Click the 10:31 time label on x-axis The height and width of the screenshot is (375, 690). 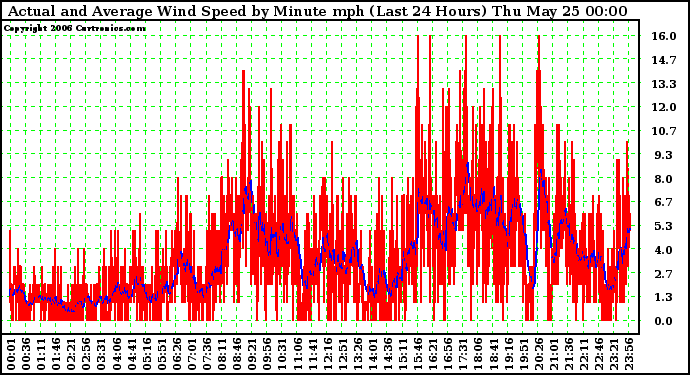[x=282, y=354]
